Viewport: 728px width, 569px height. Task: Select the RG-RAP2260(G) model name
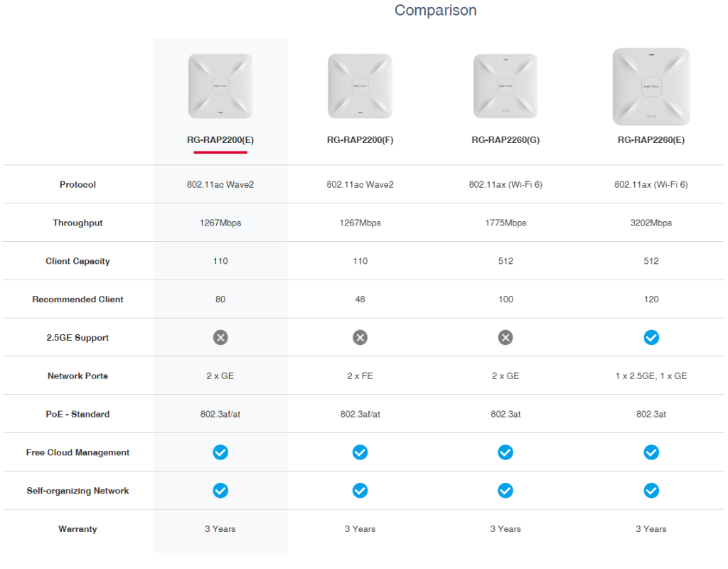(505, 140)
